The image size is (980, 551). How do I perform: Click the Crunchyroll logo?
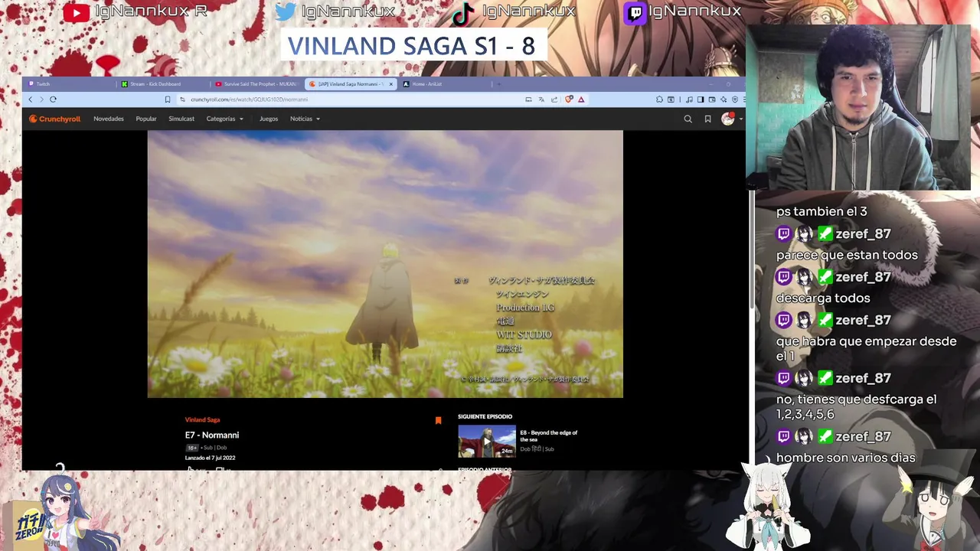point(54,119)
